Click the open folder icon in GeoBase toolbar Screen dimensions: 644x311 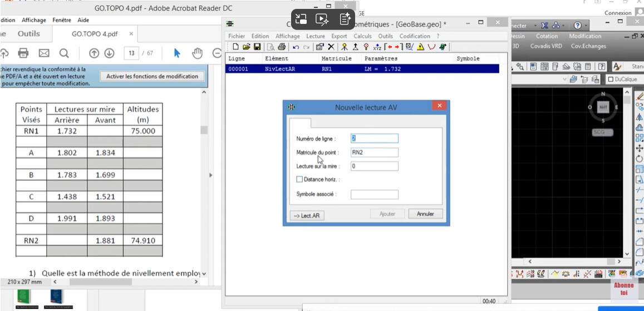[247, 47]
